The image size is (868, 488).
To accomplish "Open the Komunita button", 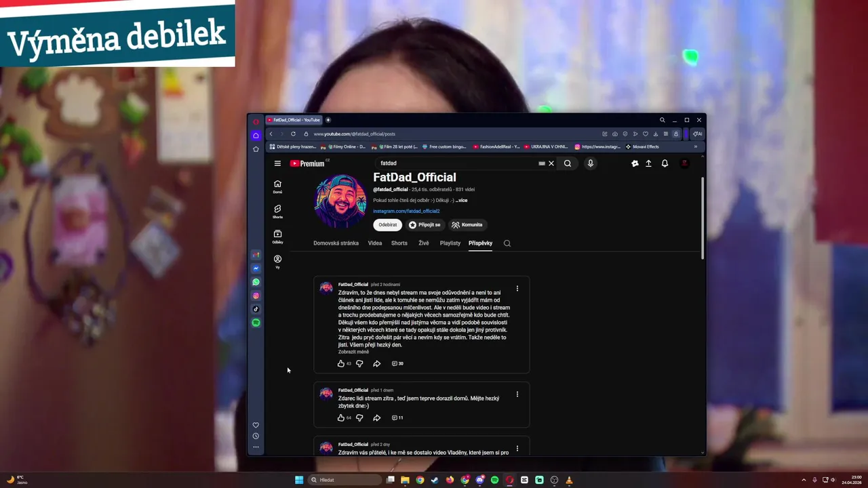I will pyautogui.click(x=468, y=225).
